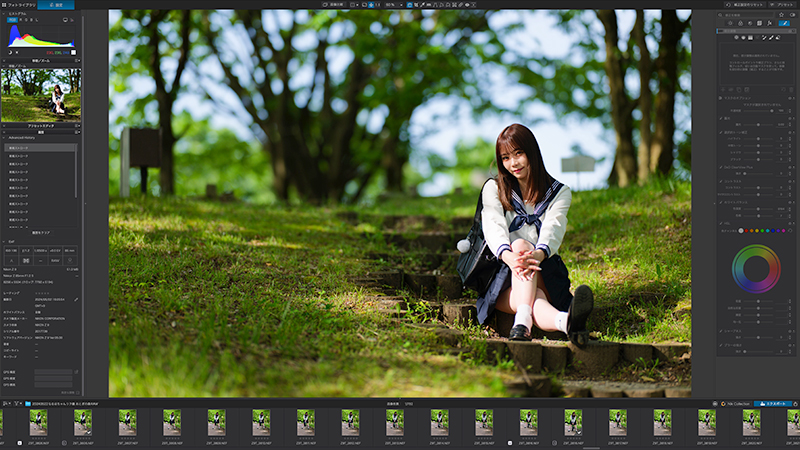Select the HSL color picker icon

pyautogui.click(x=790, y=231)
